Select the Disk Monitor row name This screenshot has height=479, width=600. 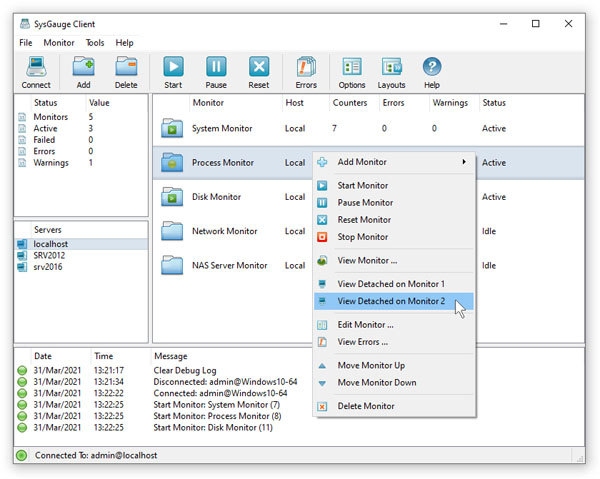pos(217,197)
